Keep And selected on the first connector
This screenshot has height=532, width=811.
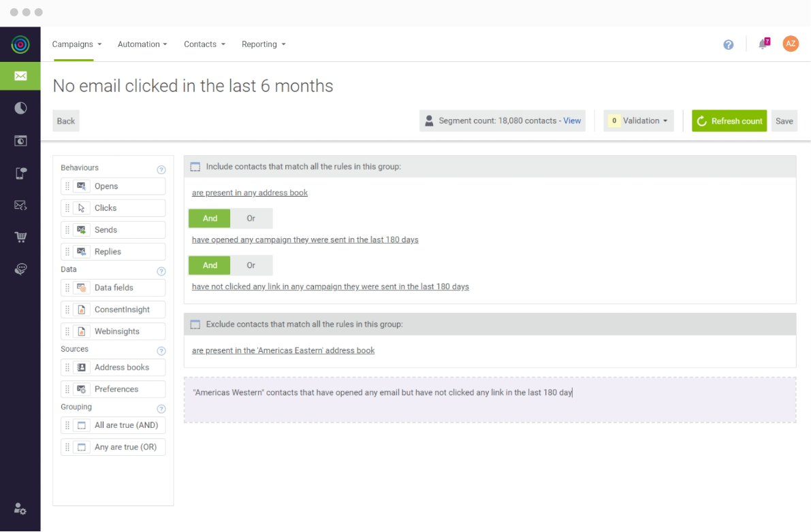(x=209, y=218)
